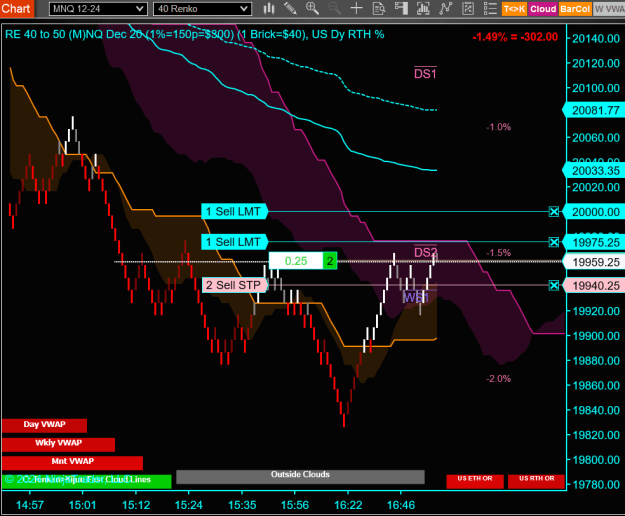The width and height of the screenshot is (625, 516).
Task: Click the WS1 pivot label
Action: point(416,297)
